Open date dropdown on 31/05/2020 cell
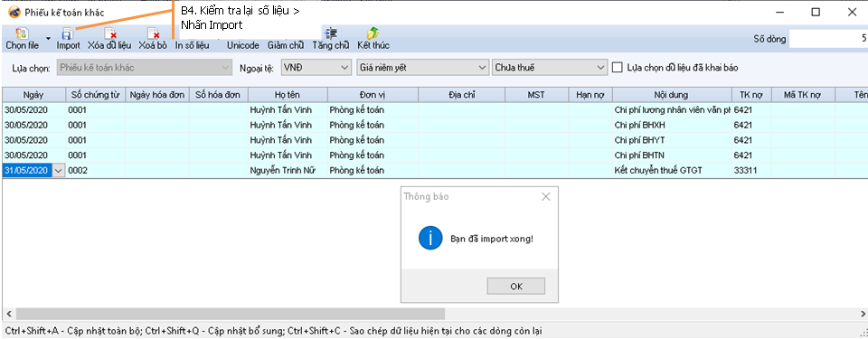This screenshot has width=868, height=339. coord(59,171)
